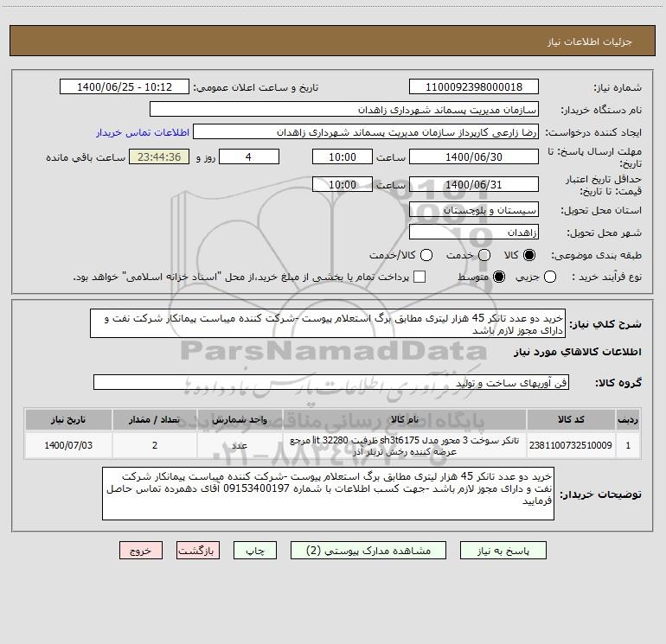666x644 pixels.
Task: Click the need date cell 1400/07/03
Action: tap(68, 445)
